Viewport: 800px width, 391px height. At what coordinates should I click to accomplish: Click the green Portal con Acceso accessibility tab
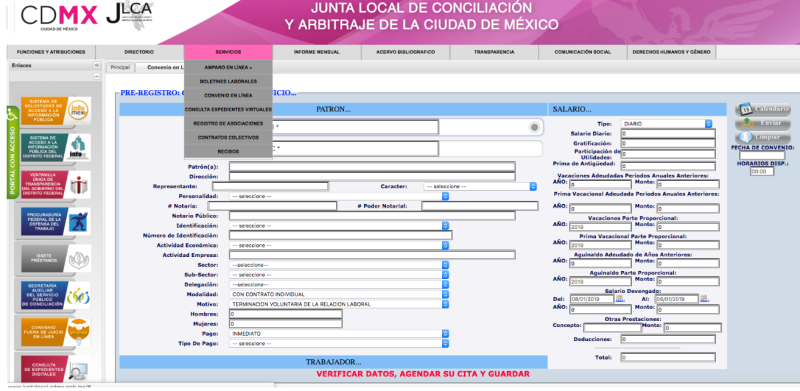tap(12, 153)
